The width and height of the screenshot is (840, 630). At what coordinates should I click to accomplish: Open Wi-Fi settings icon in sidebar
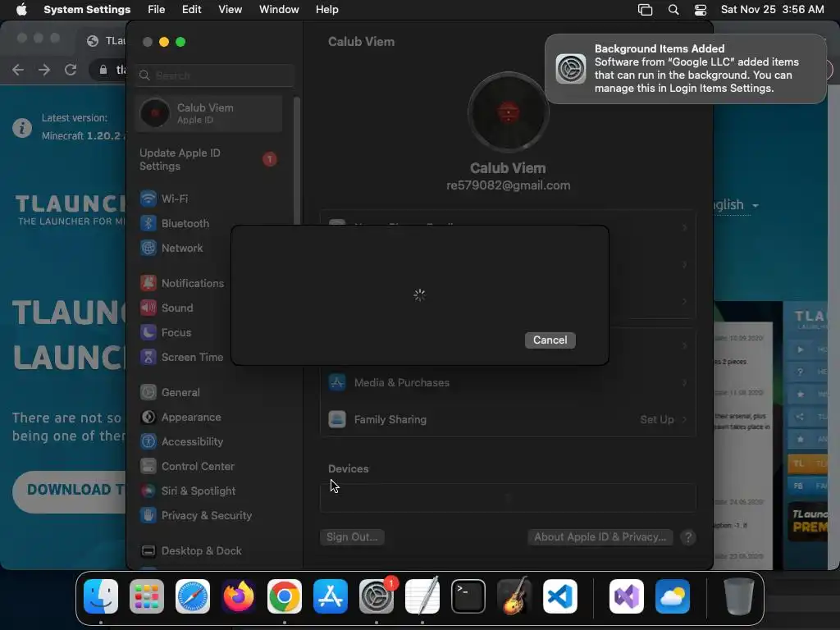[148, 199]
